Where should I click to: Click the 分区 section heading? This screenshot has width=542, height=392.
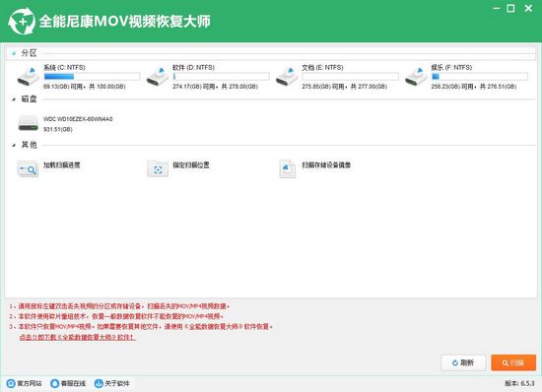pyautogui.click(x=29, y=53)
